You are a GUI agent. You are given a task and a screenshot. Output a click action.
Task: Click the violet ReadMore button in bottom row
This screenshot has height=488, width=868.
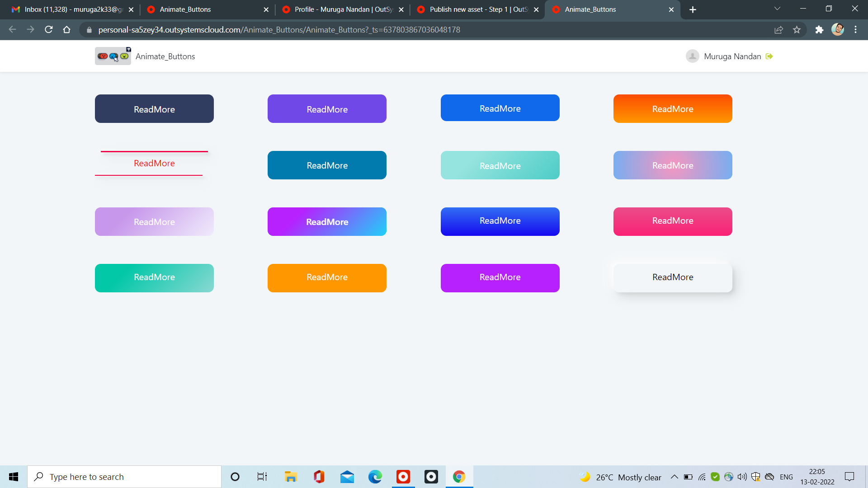500,278
